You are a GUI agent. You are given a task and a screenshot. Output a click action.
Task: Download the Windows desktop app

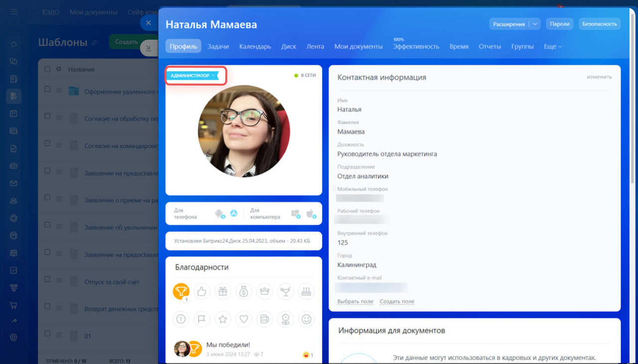coord(297,214)
